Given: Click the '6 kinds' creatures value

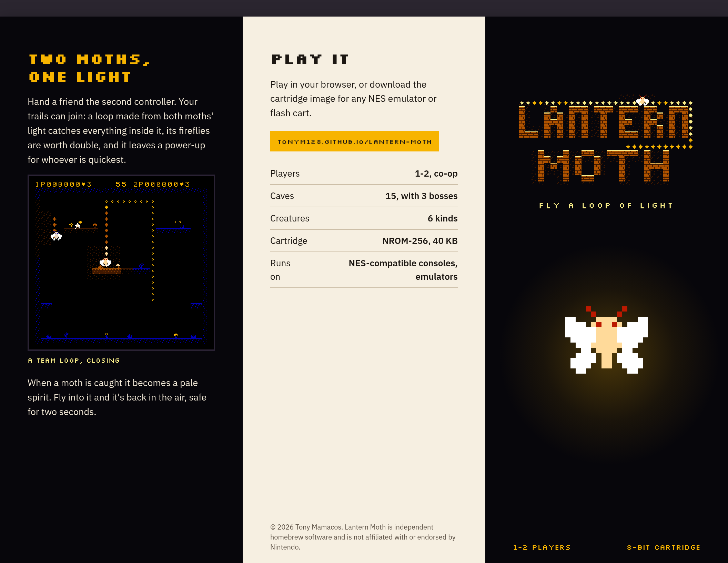Looking at the screenshot, I should pos(443,218).
